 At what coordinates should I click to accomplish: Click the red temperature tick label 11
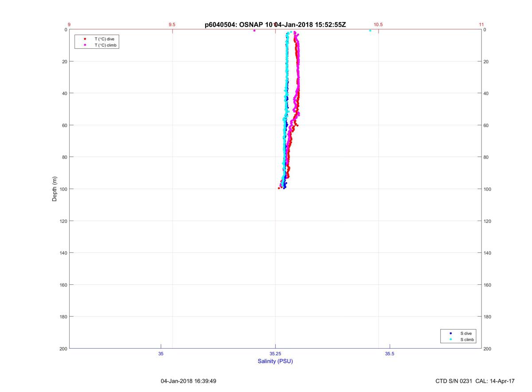pyautogui.click(x=481, y=25)
